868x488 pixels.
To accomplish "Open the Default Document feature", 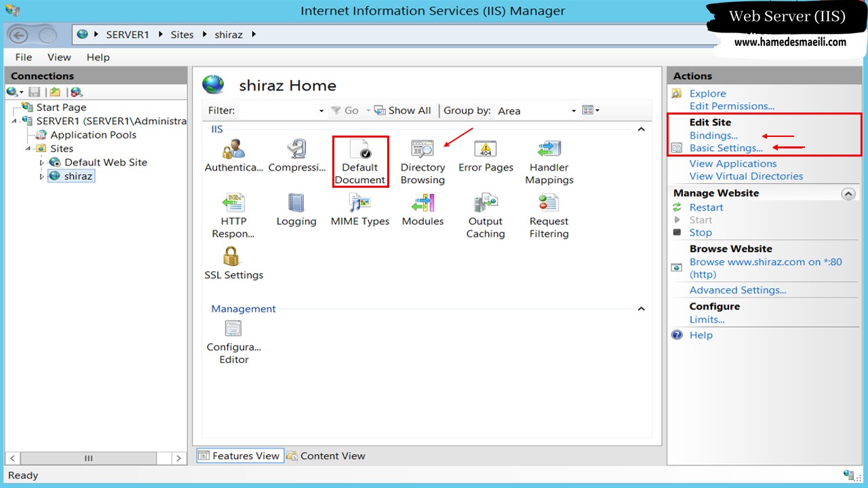I will pos(360,162).
